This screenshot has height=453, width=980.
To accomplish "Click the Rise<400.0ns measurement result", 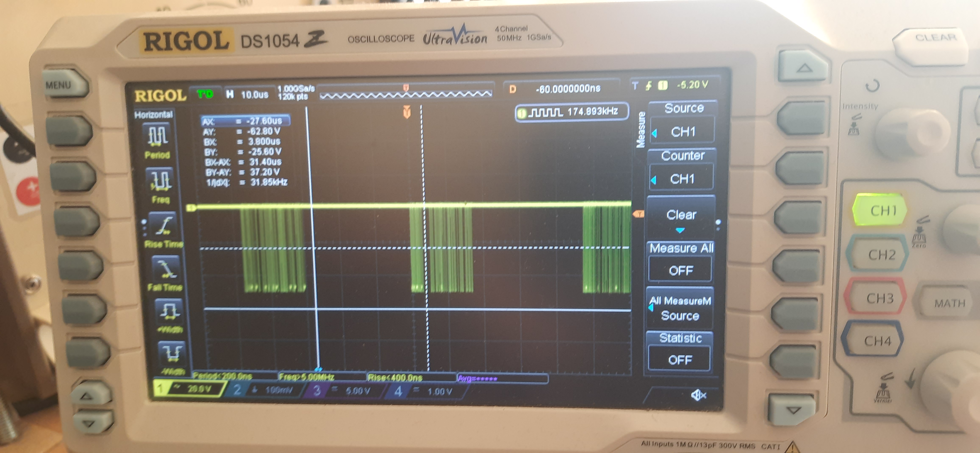I will click(x=395, y=378).
